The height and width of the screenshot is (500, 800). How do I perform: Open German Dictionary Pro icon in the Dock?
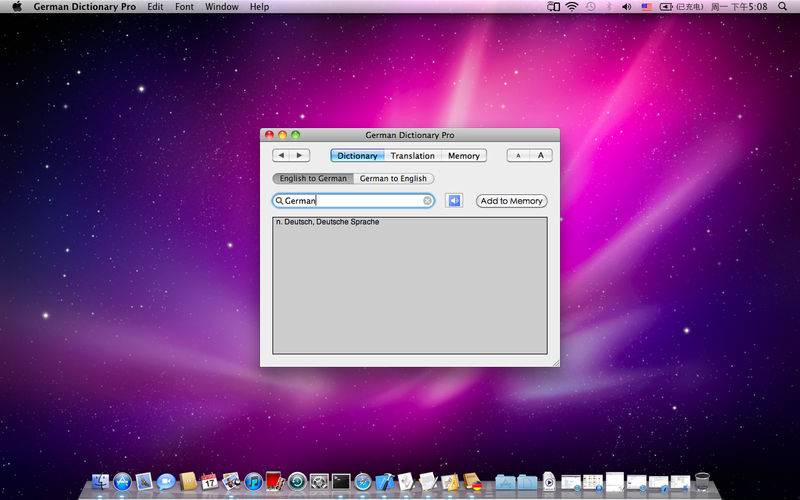(x=472, y=481)
